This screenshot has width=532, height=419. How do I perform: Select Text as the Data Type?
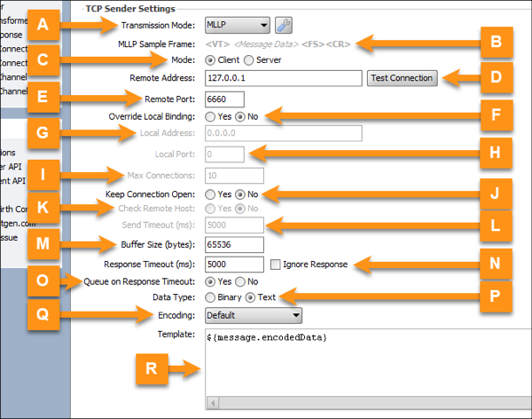(253, 297)
